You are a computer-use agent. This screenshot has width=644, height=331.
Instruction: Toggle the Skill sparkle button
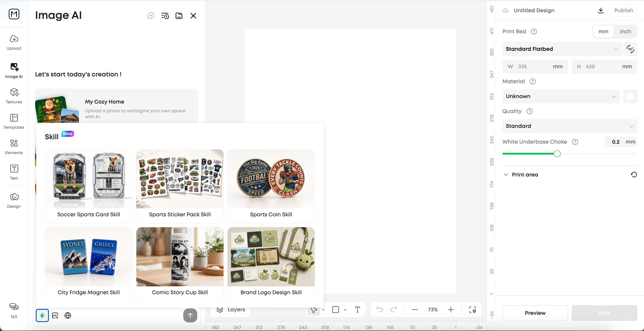coord(42,315)
